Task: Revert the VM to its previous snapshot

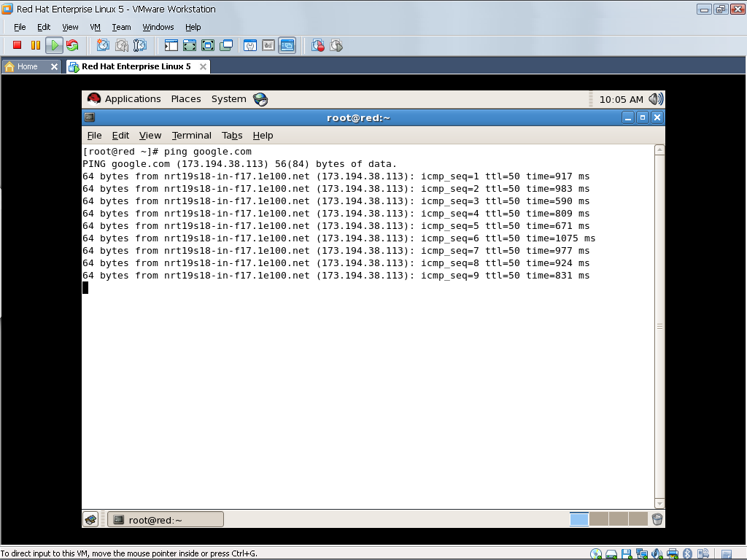Action: pyautogui.click(x=122, y=45)
